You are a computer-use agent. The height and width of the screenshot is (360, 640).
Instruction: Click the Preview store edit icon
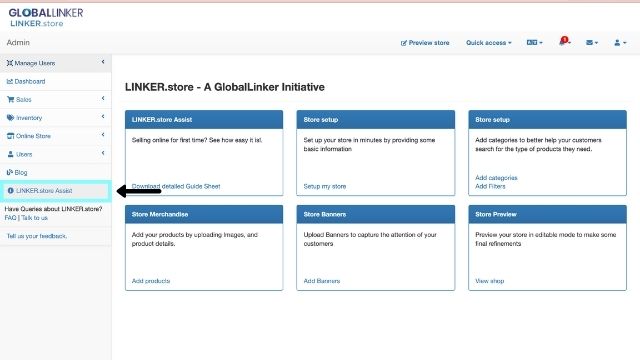pyautogui.click(x=404, y=43)
